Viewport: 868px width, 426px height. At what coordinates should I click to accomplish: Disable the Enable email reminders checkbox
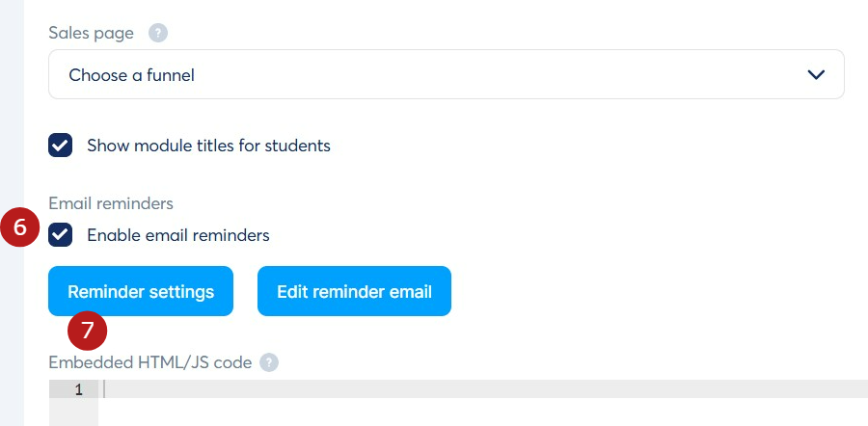point(60,234)
